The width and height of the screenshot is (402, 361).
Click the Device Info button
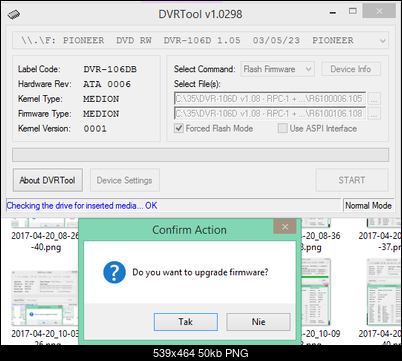[351, 69]
